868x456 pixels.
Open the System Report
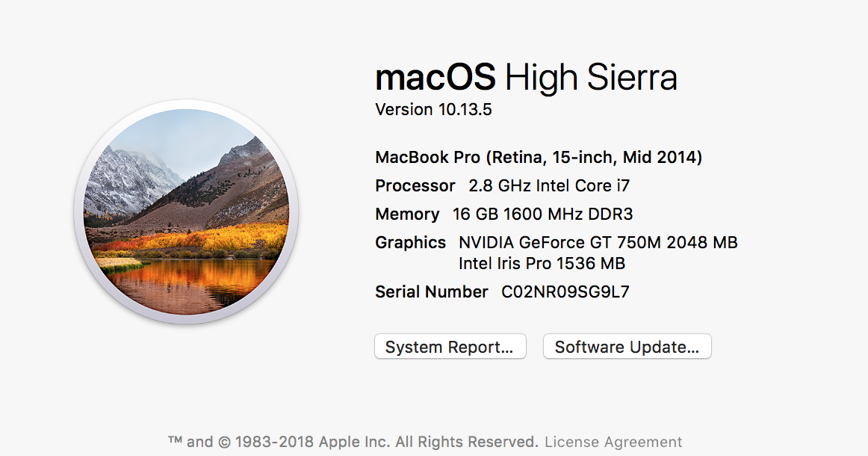pos(450,347)
